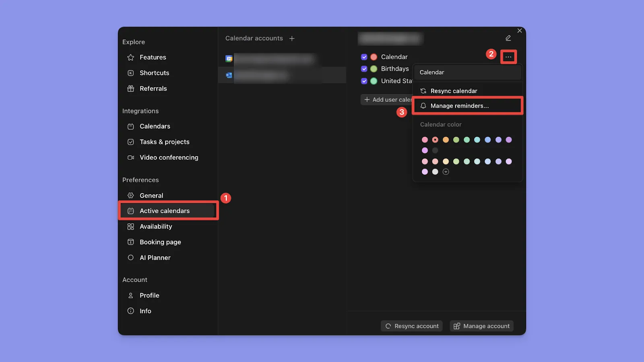Open the AI Planner preferences
This screenshot has width=644, height=362.
pos(154,257)
